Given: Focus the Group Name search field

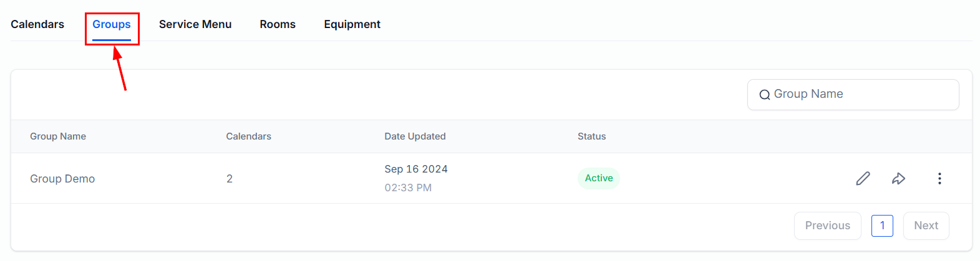Looking at the screenshot, I should (x=861, y=94).
